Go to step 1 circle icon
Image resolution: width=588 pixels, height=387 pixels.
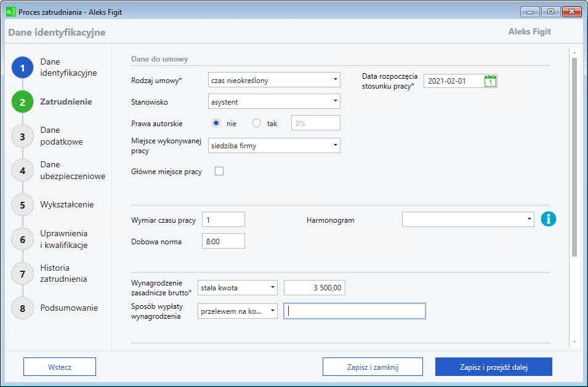22,68
